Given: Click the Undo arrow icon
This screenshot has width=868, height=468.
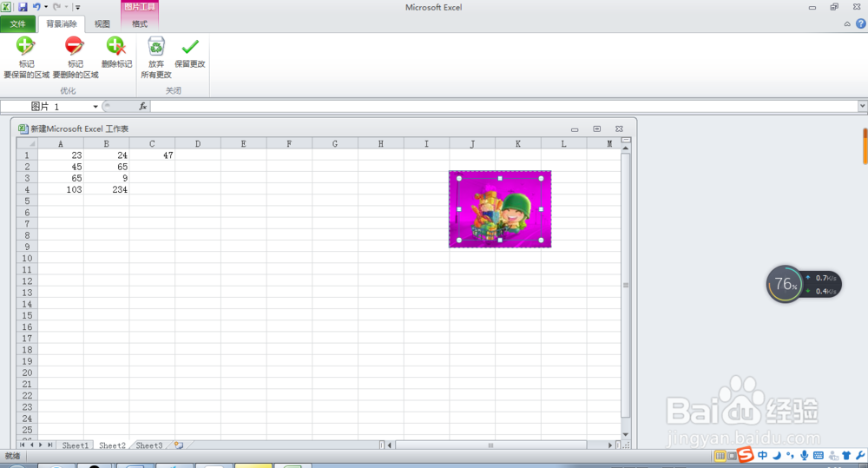Looking at the screenshot, I should pos(36,7).
